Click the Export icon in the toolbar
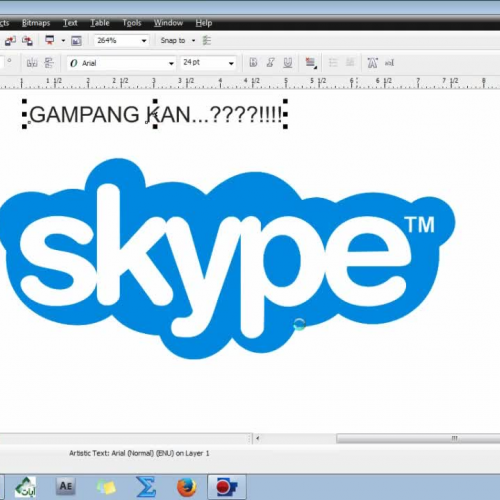The height and width of the screenshot is (500, 500). pos(27,41)
